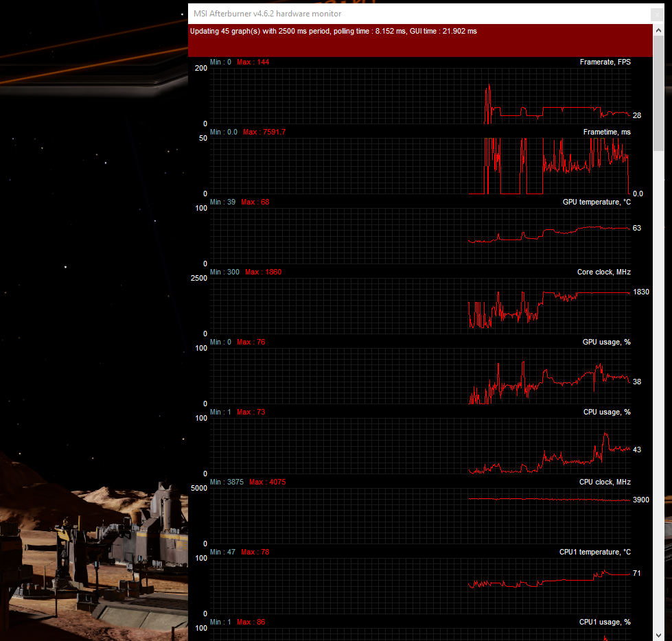Click the red polling time status banner
The image size is (672, 641).
coord(420,40)
